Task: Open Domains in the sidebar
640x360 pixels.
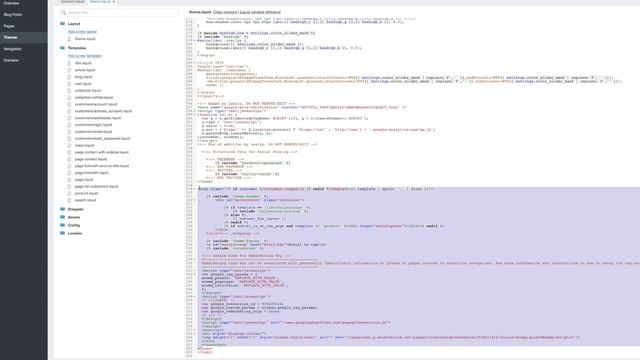Action: (11, 60)
